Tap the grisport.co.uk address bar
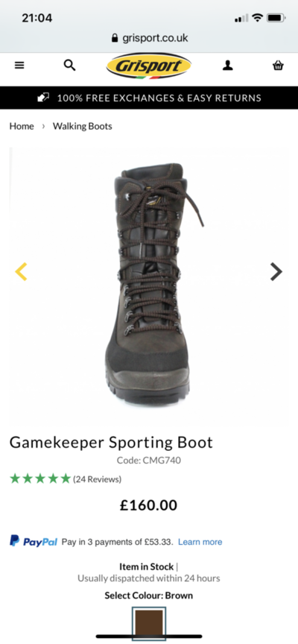 (x=149, y=38)
